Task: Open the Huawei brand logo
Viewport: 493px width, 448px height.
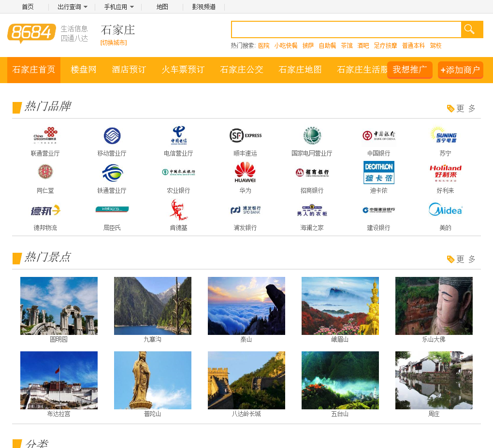Action: coord(245,172)
